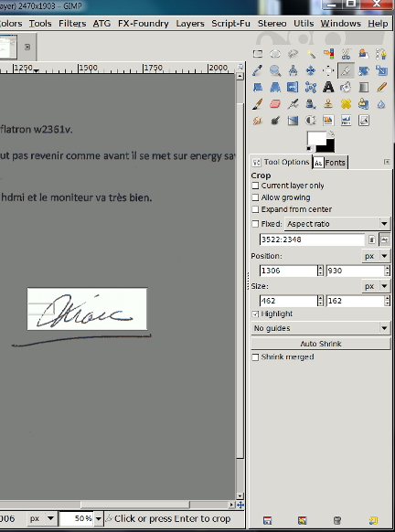Select the Measure tool
The width and height of the screenshot is (395, 532).
pyautogui.click(x=293, y=70)
